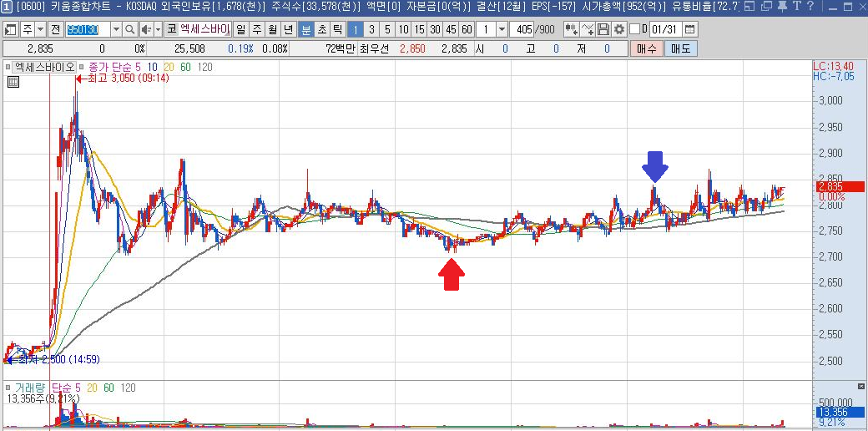Screen dimensions: 868x431
Task: Click the custom interval value field 1
Action: [x=486, y=29]
